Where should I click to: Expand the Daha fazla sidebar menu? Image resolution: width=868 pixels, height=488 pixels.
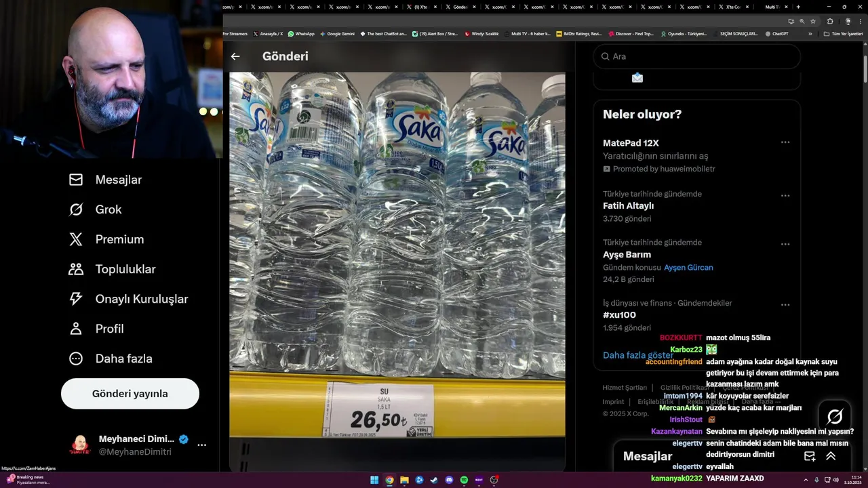110,359
